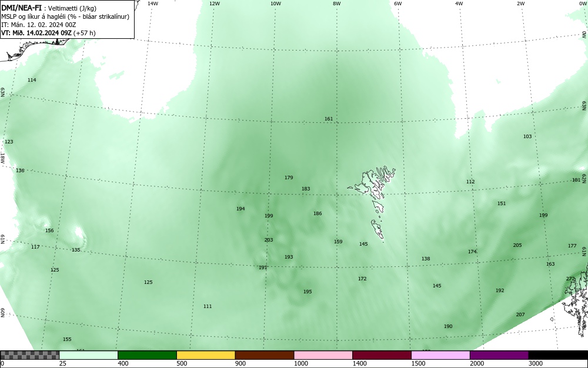
Task: Pick the maroon 1400–1500 legend swatch
Action: (x=382, y=355)
